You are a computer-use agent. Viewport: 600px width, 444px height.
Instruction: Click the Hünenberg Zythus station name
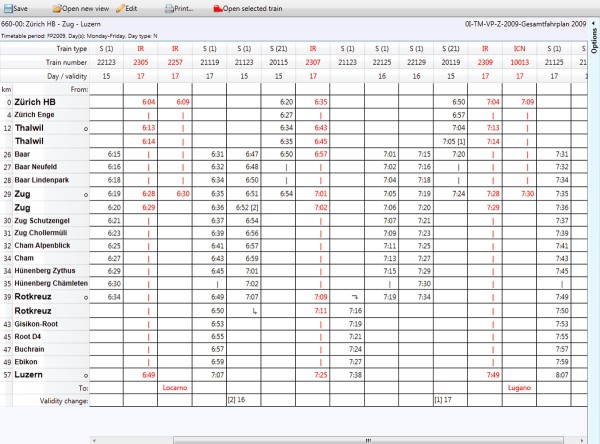coord(47,270)
